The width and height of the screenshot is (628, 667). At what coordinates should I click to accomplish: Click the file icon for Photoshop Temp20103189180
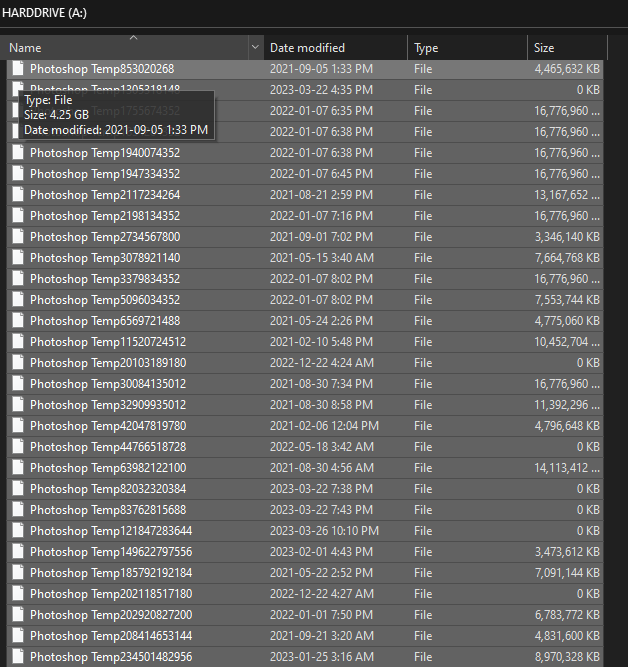click(18, 362)
